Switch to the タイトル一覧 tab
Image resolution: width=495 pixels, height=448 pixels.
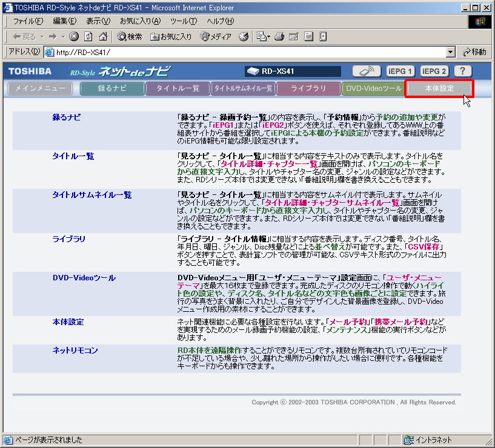[x=178, y=88]
